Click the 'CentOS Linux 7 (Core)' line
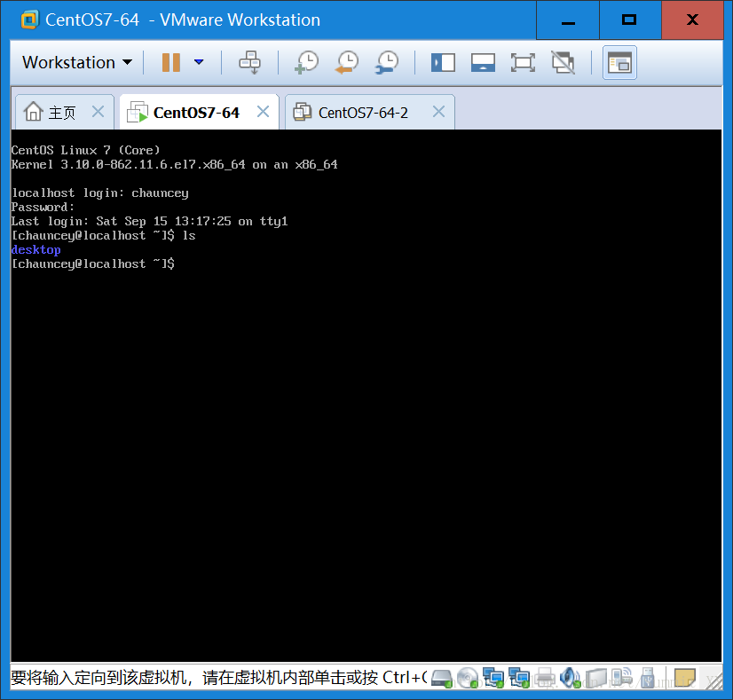 85,150
